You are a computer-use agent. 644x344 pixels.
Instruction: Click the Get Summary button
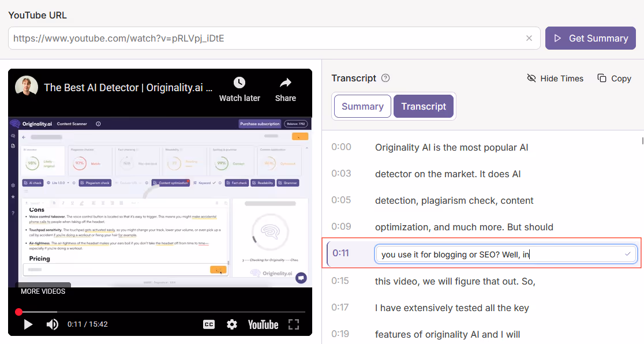(590, 38)
